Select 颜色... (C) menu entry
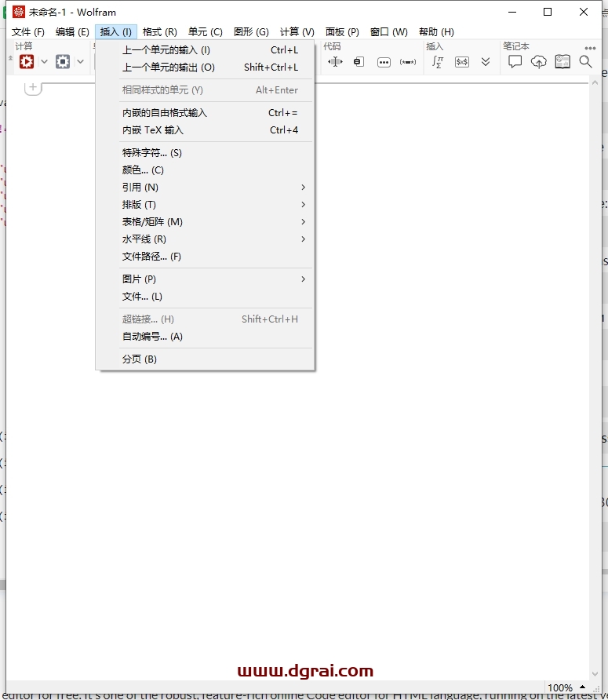Screen dimensions: 608x700 [x=143, y=170]
